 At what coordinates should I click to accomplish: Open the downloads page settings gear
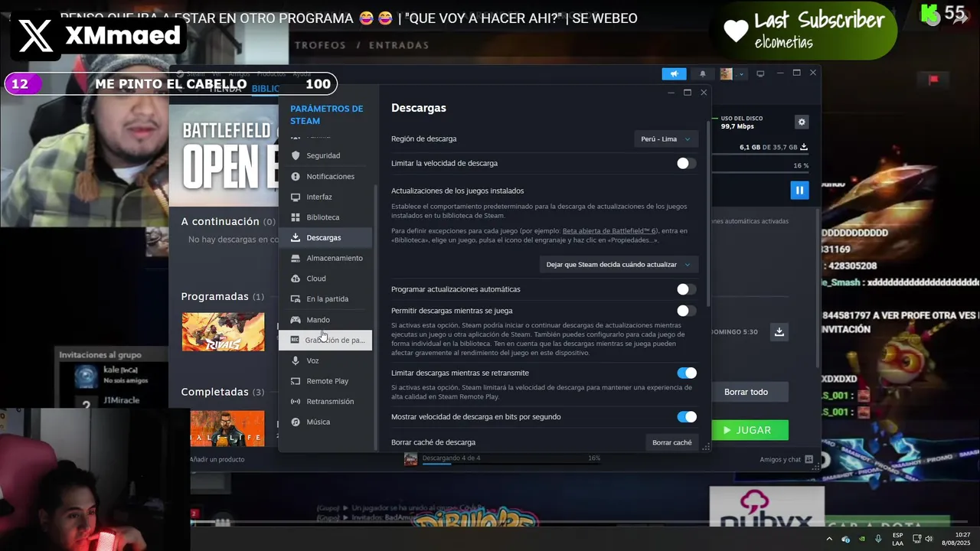pos(802,122)
